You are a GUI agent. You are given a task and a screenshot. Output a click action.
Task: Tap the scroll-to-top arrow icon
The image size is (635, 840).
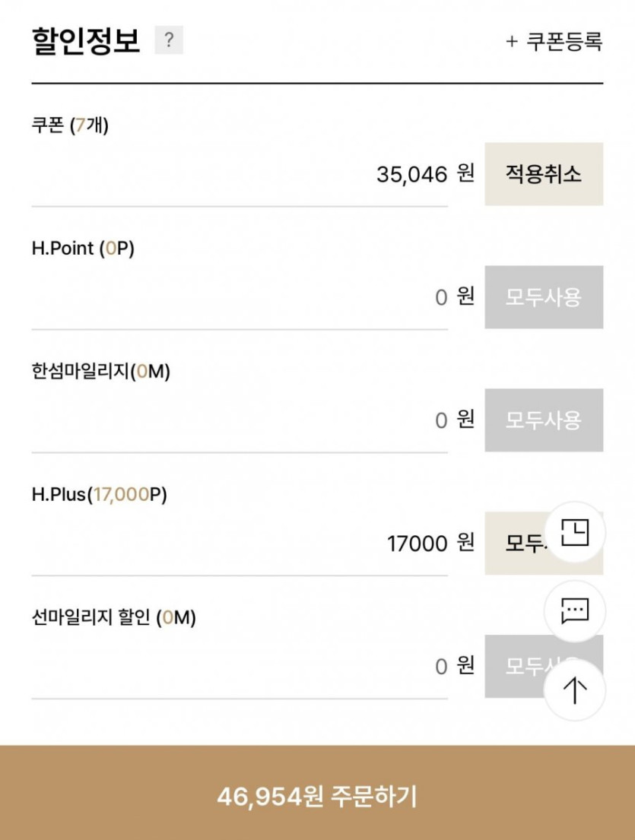[x=575, y=690]
